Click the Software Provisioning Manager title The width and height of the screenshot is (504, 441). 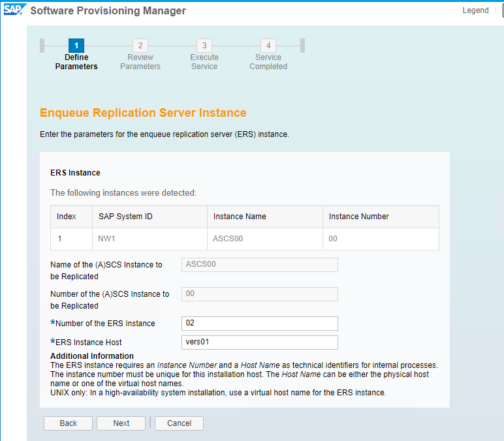click(x=108, y=10)
